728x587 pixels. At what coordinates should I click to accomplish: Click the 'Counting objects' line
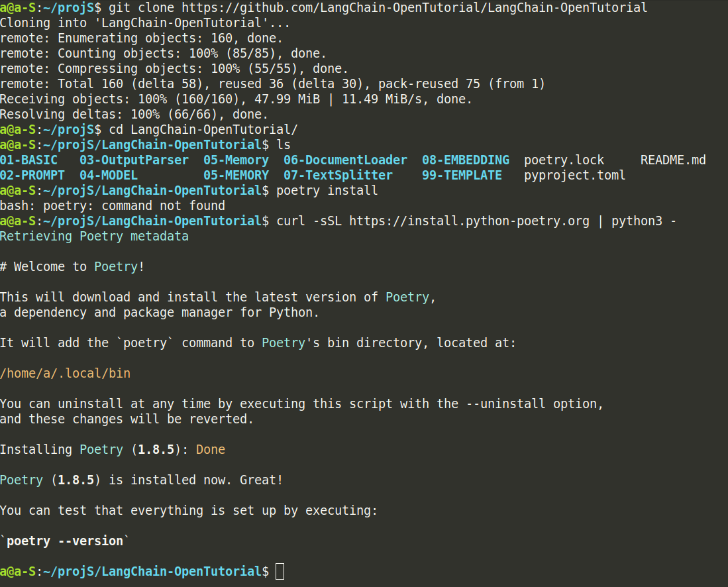click(x=163, y=54)
